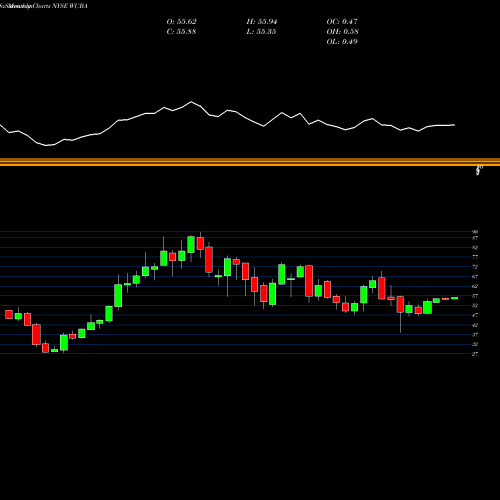500x500 pixels.
Task: Click the 42 price axis label
Action: pos(475,325)
